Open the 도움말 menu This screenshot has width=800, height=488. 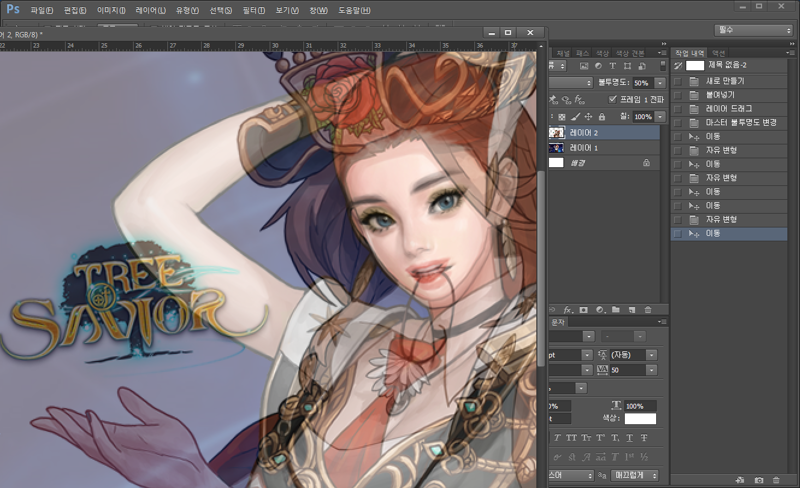click(355, 10)
